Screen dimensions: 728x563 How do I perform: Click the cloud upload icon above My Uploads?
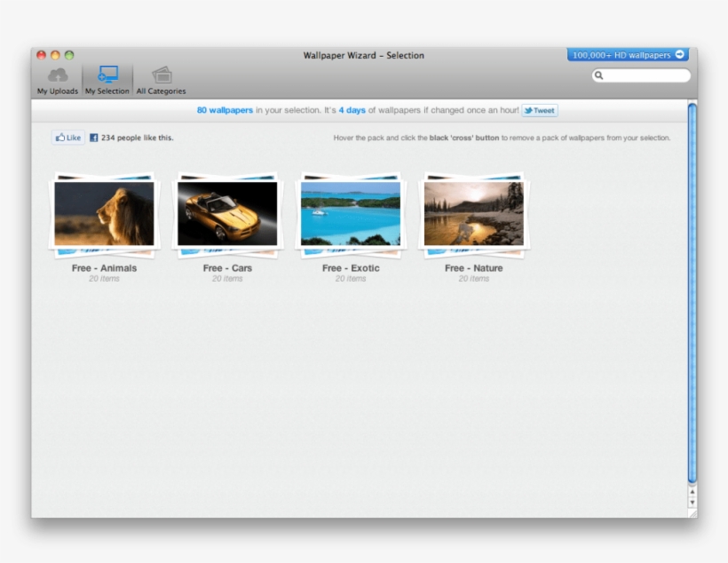tap(57, 73)
